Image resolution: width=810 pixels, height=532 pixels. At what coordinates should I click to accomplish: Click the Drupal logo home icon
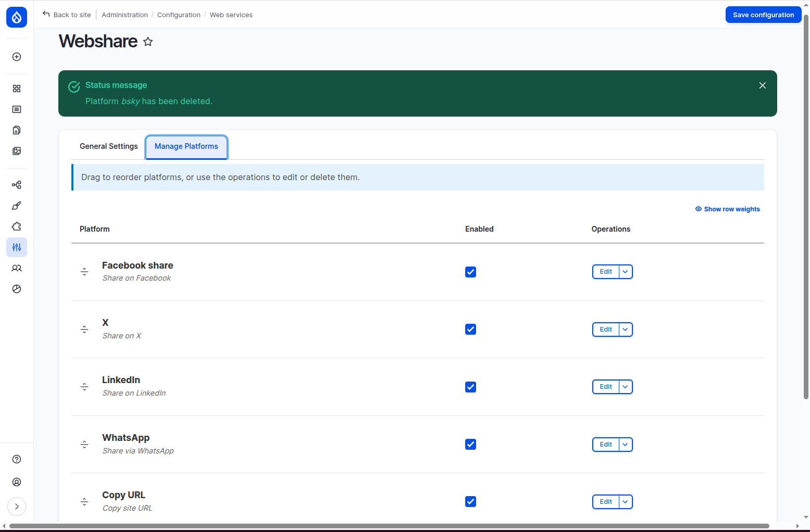17,17
